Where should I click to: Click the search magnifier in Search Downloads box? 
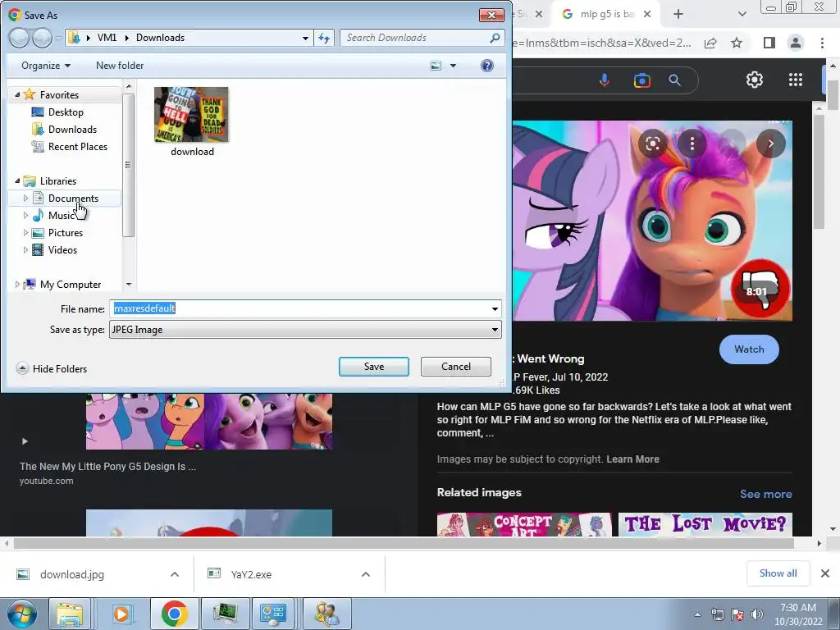pyautogui.click(x=495, y=38)
